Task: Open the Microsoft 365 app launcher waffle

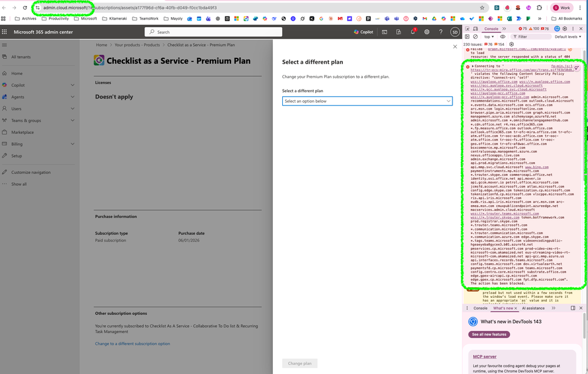Action: [x=5, y=32]
